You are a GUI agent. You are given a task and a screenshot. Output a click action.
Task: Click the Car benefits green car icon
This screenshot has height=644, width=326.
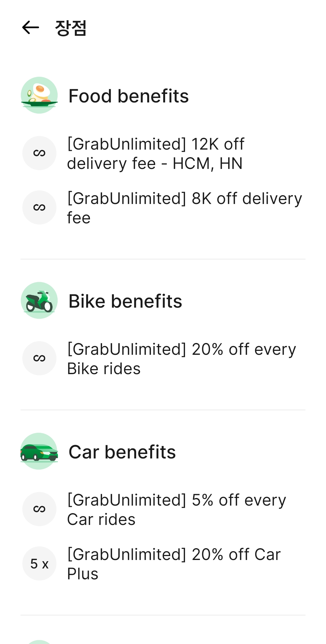coord(39,451)
